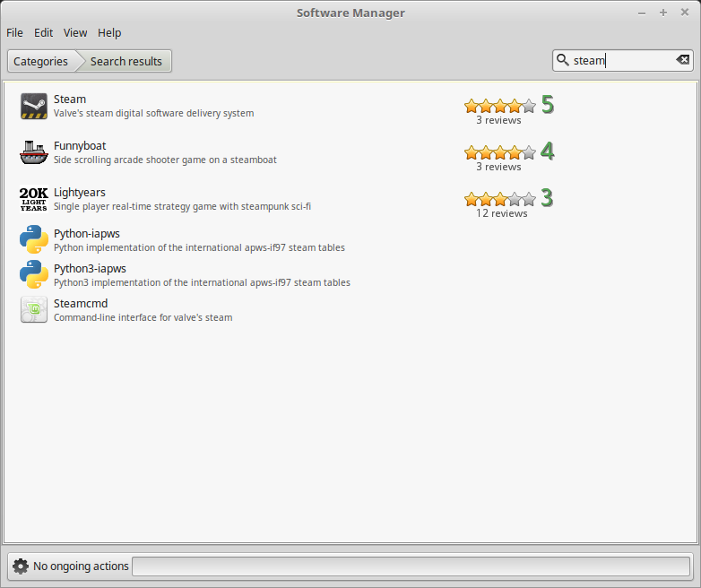Select the Funnyboat steamboat icon
Screen dimensions: 701x588
coord(34,152)
